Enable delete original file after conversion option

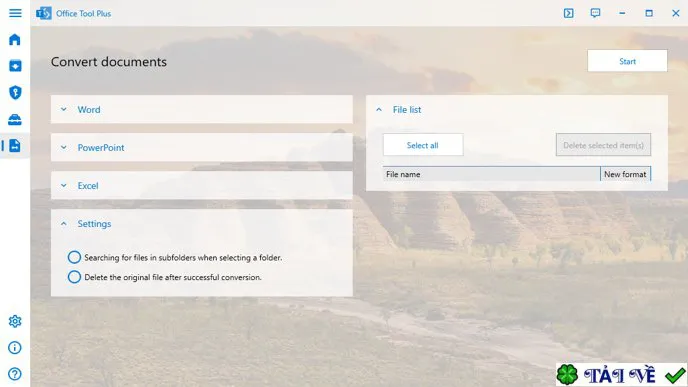(x=74, y=277)
